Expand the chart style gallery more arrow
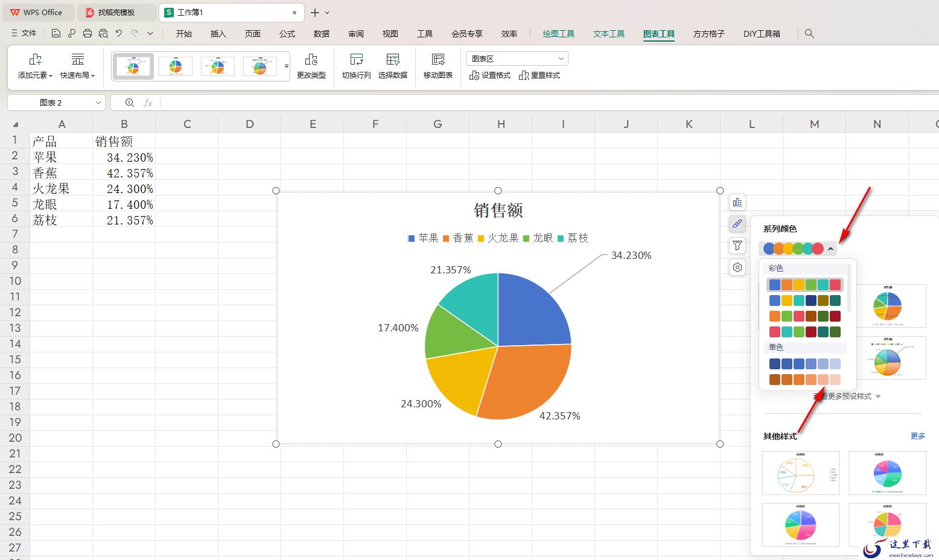939x560 pixels. [x=287, y=66]
